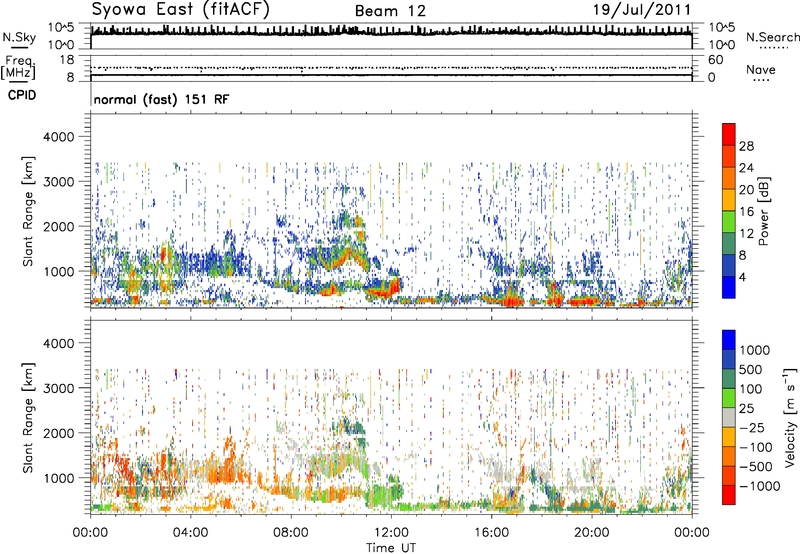Click the '20:00' time axis label
Viewport: 800px width, 554px height.
pos(591,533)
